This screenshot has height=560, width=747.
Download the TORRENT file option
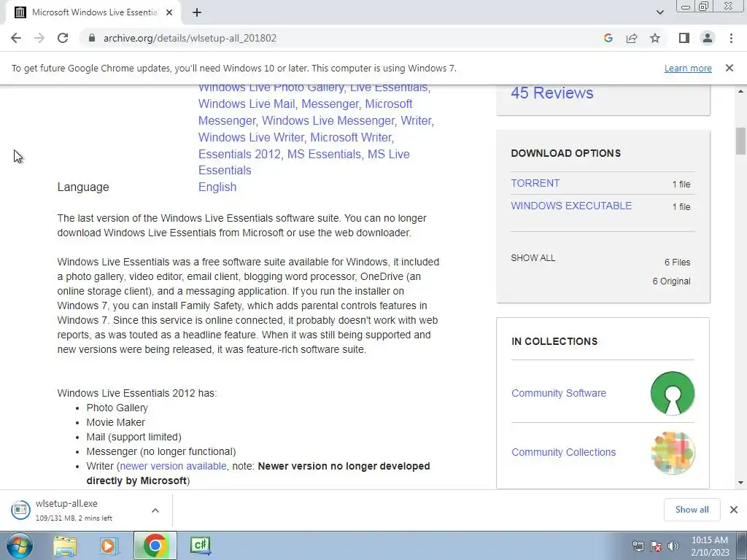tap(535, 183)
